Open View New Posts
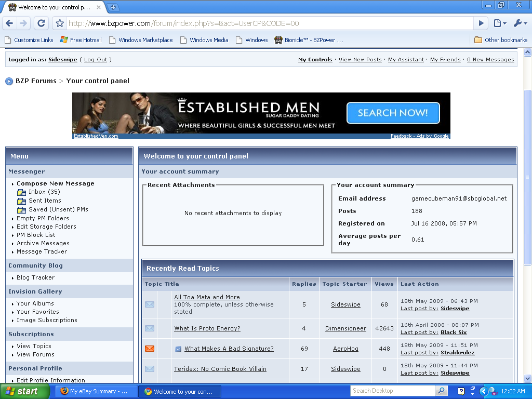The image size is (532, 399). [360, 59]
